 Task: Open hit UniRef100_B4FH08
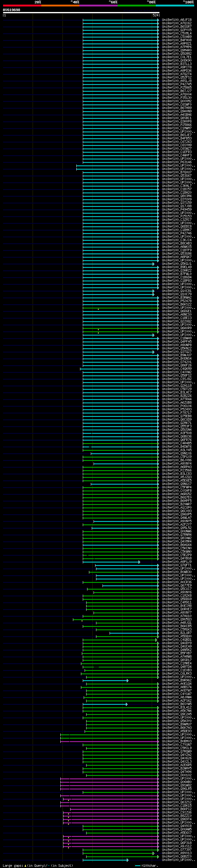[177, 40]
